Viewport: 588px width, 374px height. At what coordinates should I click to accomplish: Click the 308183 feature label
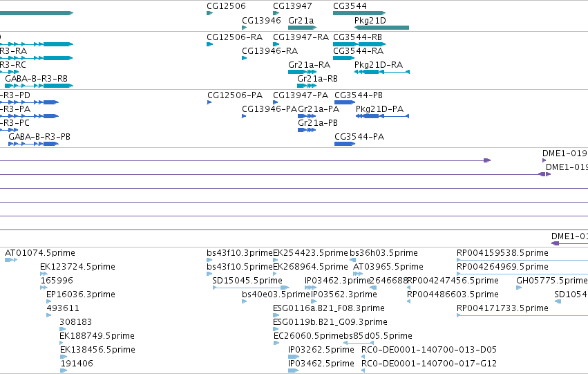point(75,322)
